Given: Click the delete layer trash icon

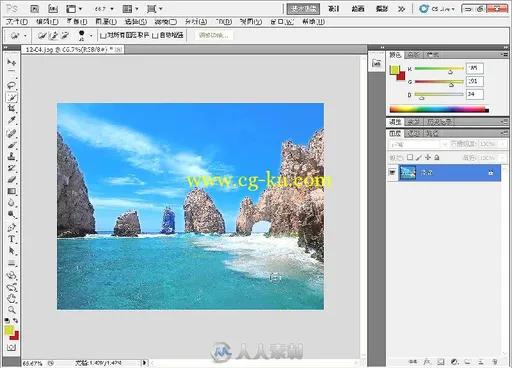Looking at the screenshot, I should point(495,361).
